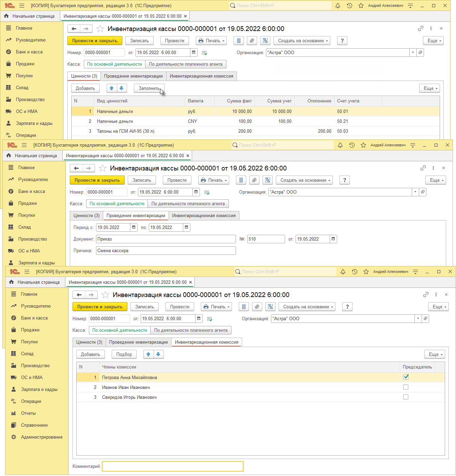The height and width of the screenshot is (476, 456).
Task: Open Банк и касса section in the bottom window
Action: (x=34, y=318)
